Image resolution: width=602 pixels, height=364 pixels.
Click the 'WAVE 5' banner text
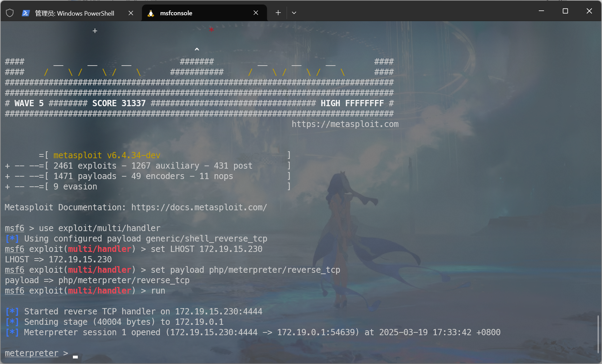[x=29, y=103]
